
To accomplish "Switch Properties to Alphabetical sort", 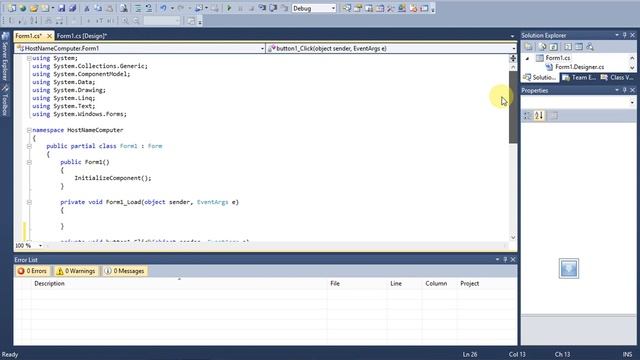I will tap(539, 116).
